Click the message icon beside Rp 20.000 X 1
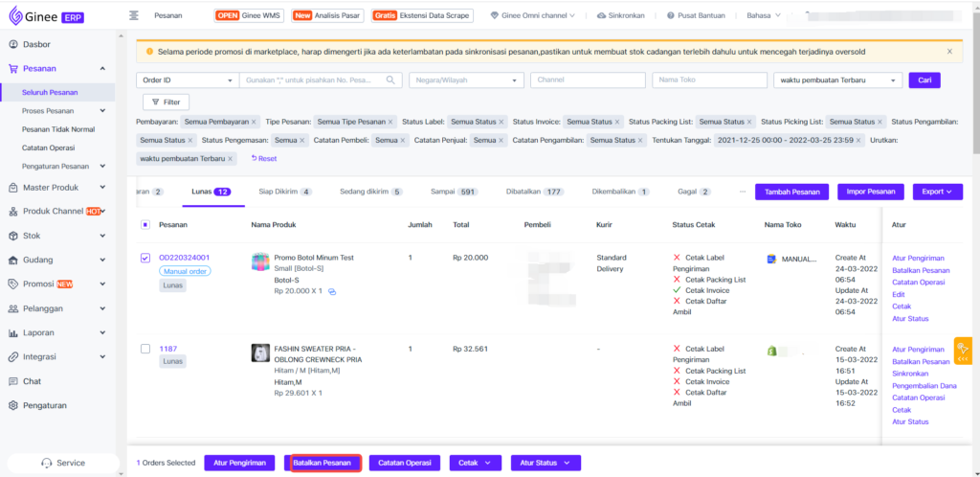This screenshot has width=980, height=477. coord(332,292)
